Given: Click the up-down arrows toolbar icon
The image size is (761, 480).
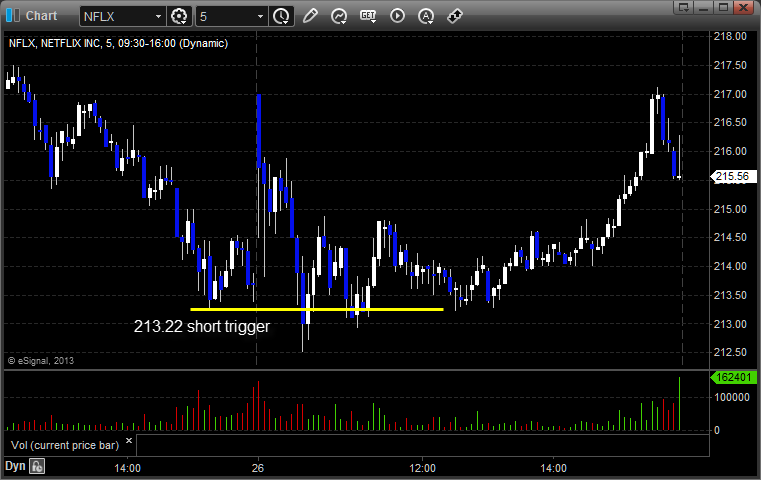Looking at the screenshot, I should click(455, 16).
